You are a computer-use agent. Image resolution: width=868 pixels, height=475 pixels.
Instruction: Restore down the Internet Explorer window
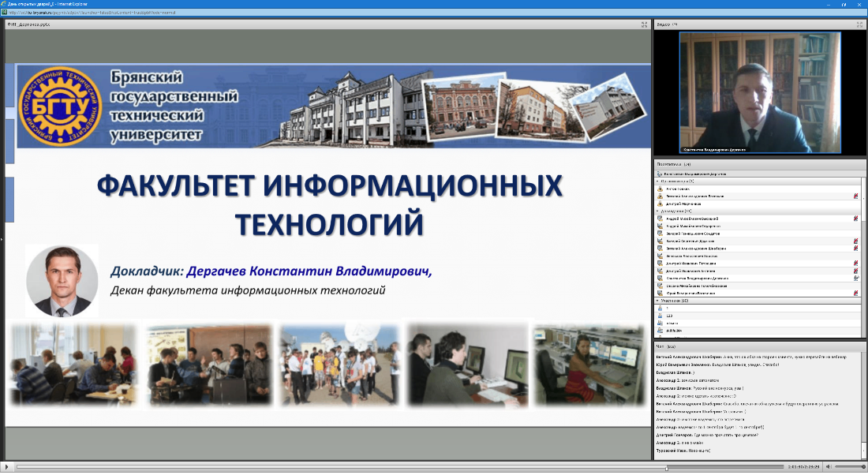click(x=844, y=4)
